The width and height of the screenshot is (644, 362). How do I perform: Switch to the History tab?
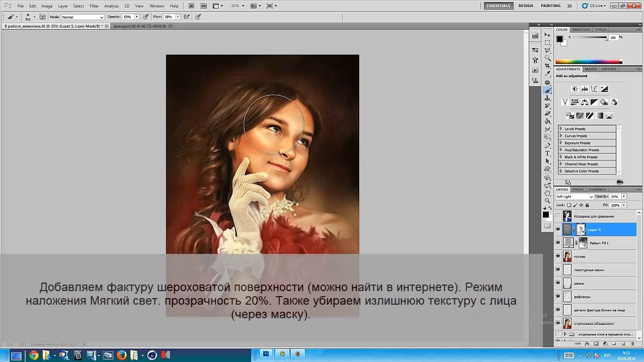[x=609, y=69]
